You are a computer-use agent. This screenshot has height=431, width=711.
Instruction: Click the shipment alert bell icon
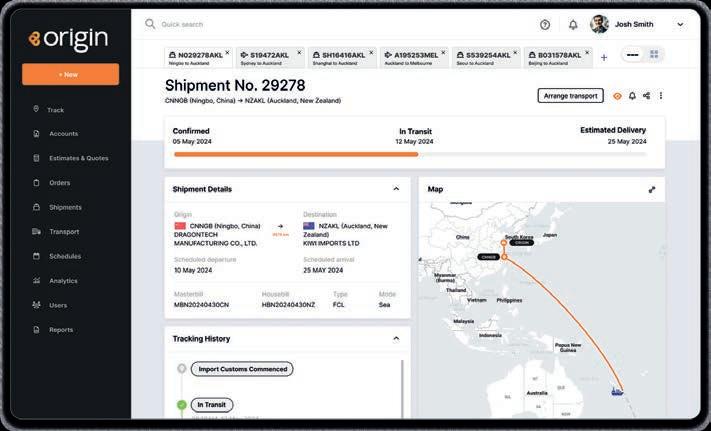(x=632, y=96)
